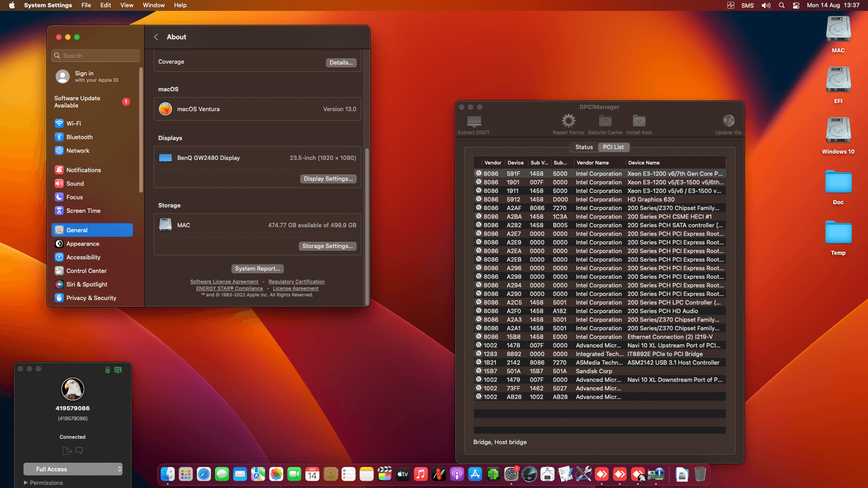Expand the Permissions disclosure triangle

click(26, 483)
